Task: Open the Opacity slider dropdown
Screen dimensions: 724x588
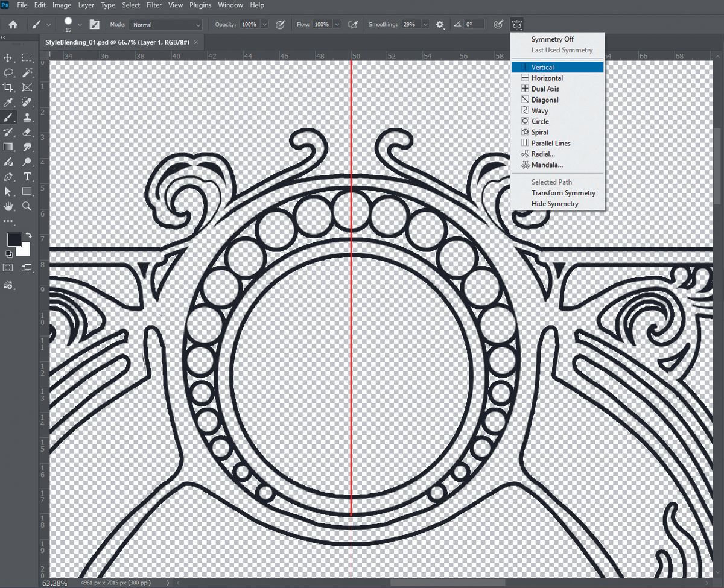Action: pyautogui.click(x=264, y=25)
